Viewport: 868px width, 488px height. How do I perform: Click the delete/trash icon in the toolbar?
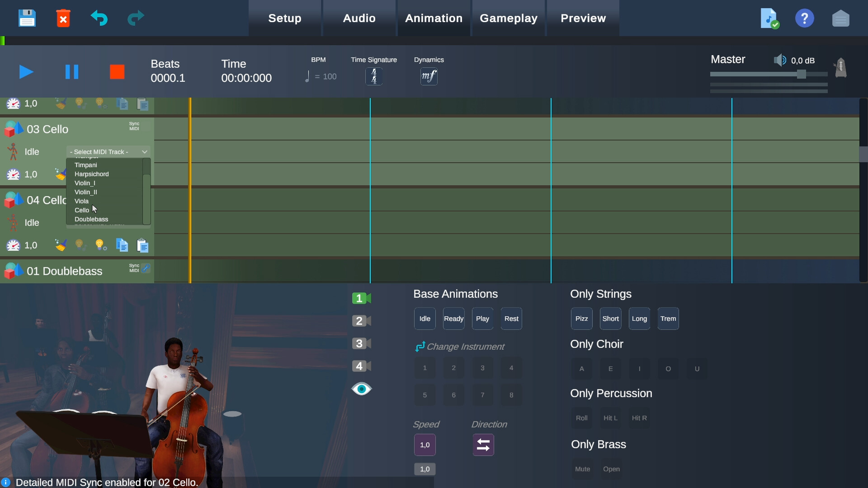click(63, 18)
